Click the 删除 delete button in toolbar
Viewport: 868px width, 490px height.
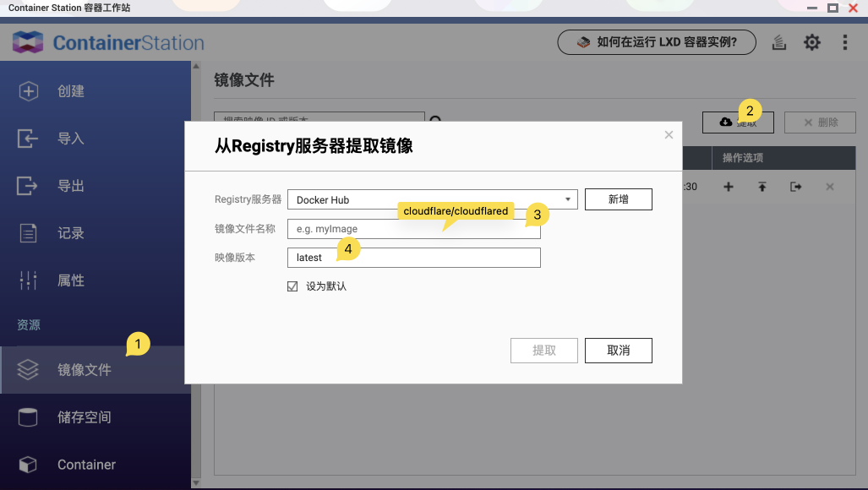pyautogui.click(x=820, y=122)
